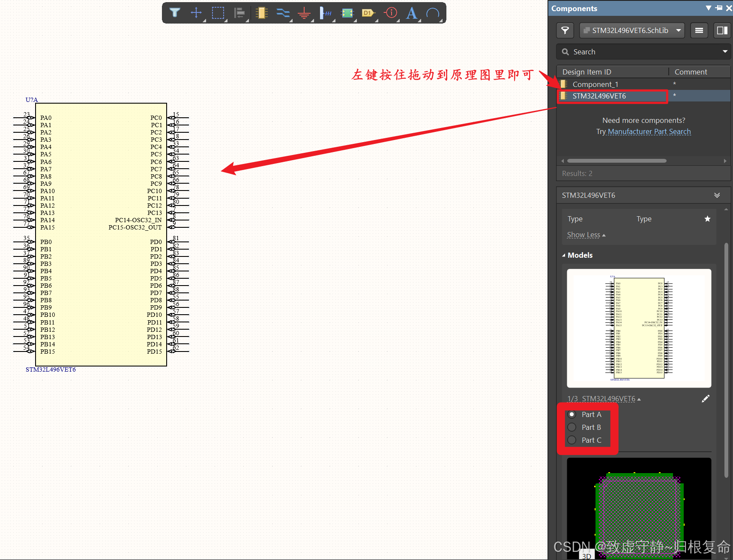Select the Part C radio button

[572, 440]
